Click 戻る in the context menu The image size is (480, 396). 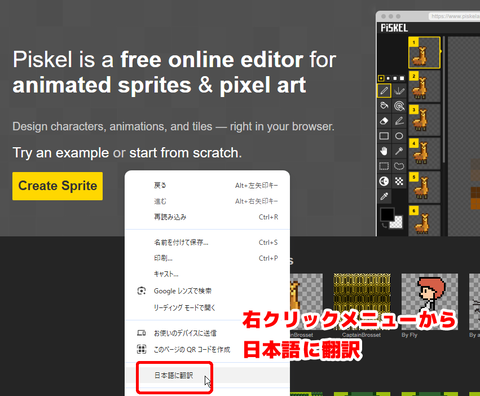click(x=207, y=185)
